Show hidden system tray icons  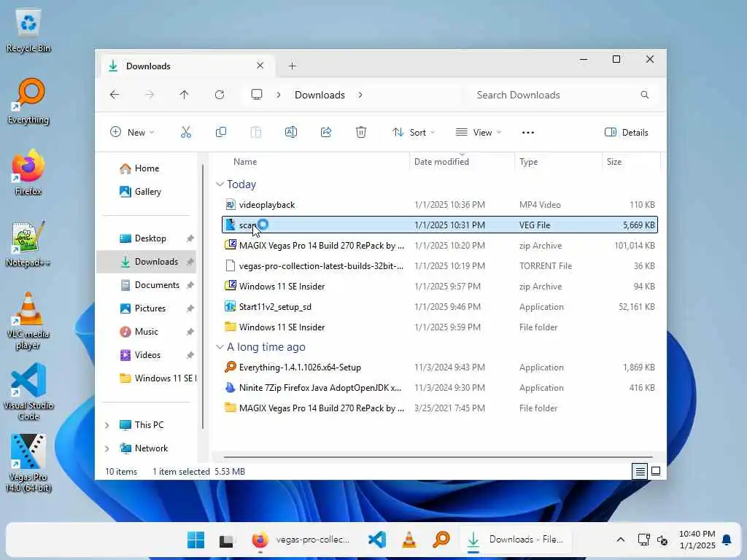(x=620, y=540)
